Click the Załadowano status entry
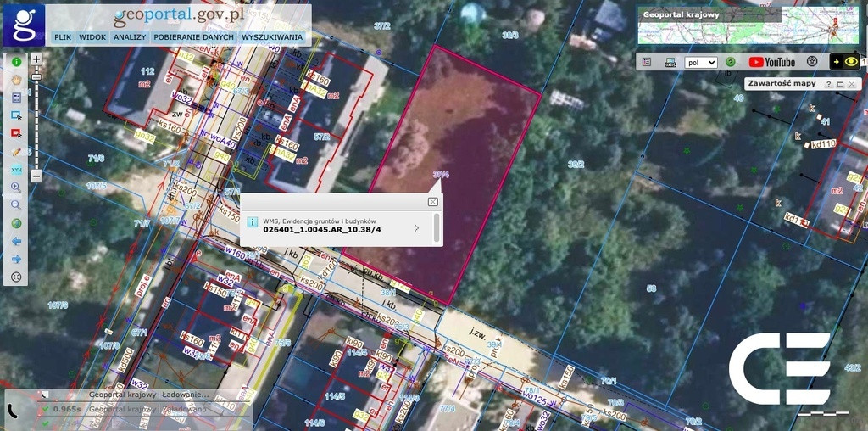Viewport: 868px width, 431px height. point(184,409)
